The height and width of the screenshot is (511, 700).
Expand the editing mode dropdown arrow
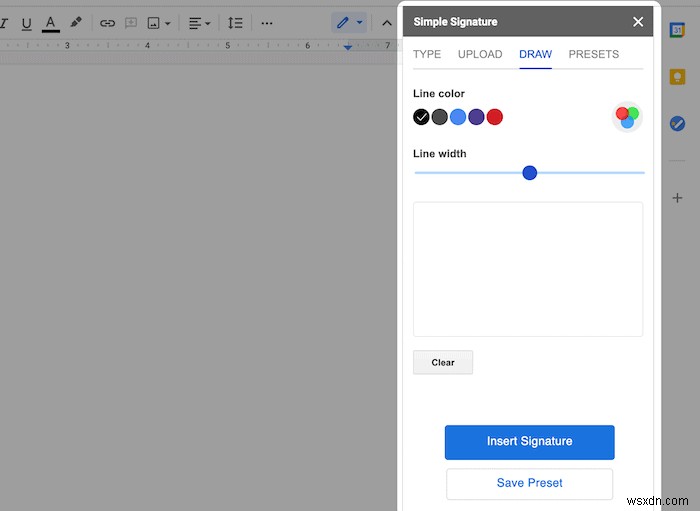pyautogui.click(x=360, y=22)
